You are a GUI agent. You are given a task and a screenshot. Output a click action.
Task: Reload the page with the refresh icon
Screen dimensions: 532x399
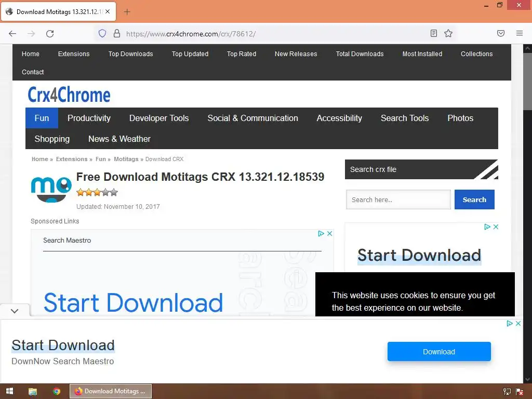50,34
